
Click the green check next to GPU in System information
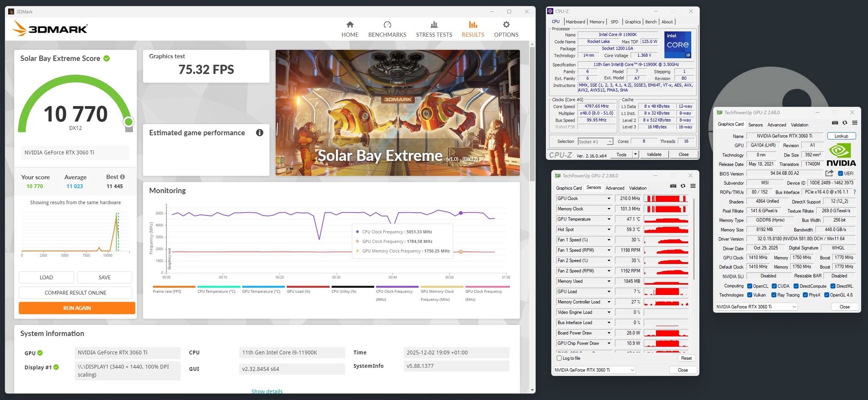click(x=40, y=353)
